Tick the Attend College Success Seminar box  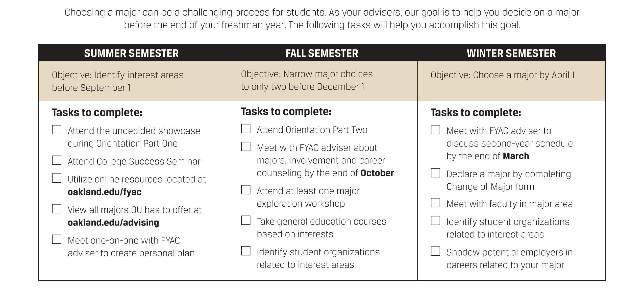57,160
